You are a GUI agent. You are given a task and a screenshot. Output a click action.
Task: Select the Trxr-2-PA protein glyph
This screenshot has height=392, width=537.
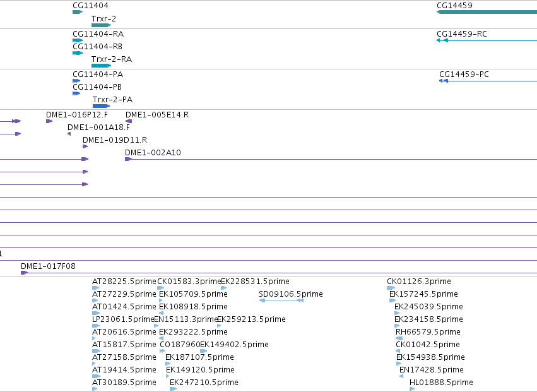tap(101, 106)
